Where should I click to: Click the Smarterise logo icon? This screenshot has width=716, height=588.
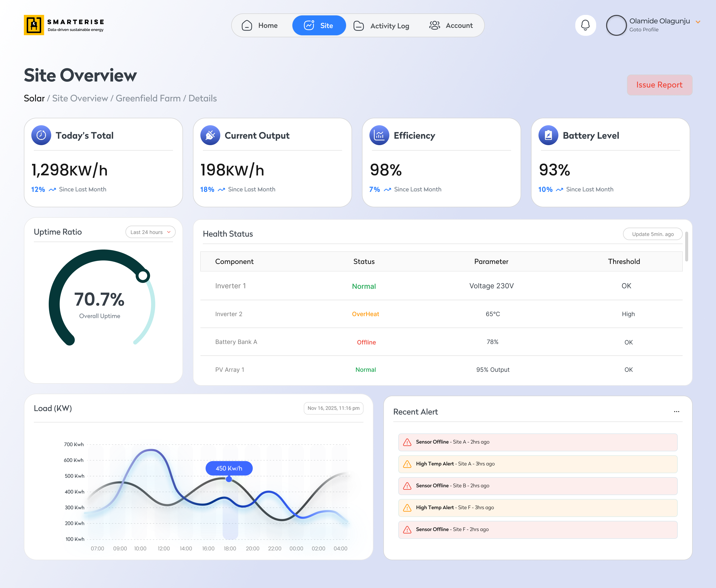pos(34,25)
